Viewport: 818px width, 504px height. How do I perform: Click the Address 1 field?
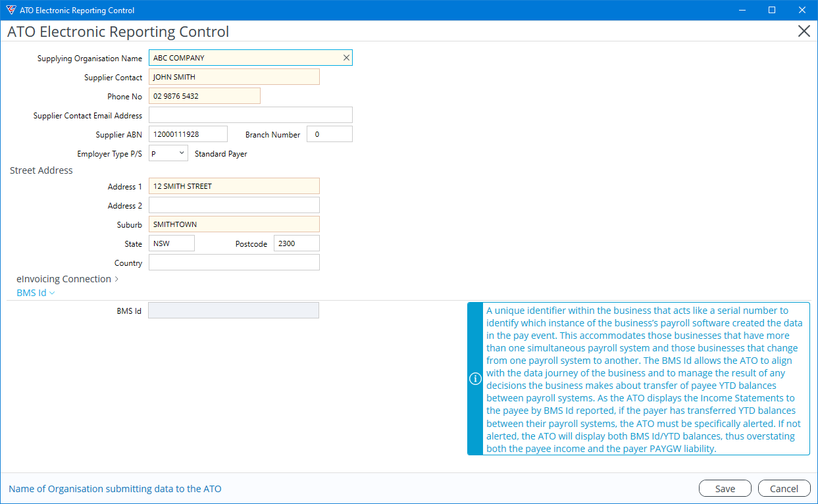[234, 186]
